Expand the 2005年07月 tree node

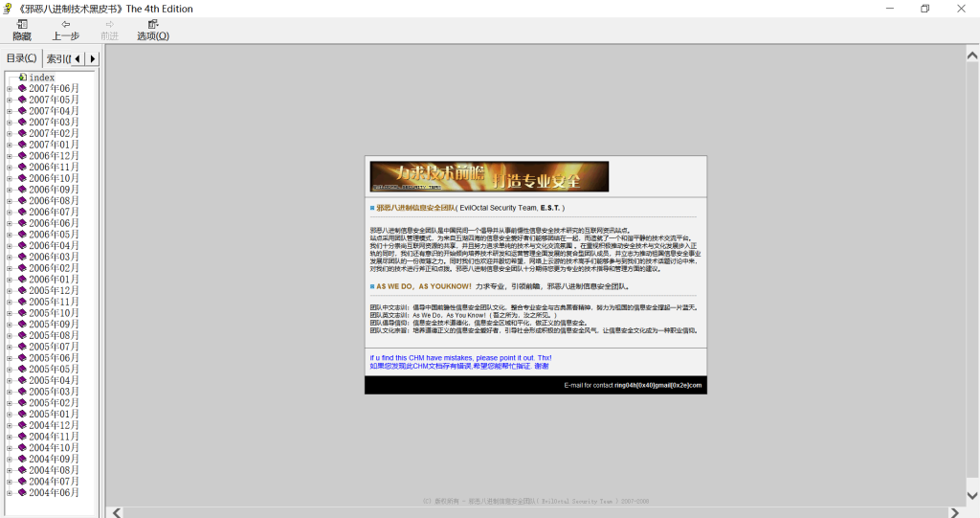9,348
